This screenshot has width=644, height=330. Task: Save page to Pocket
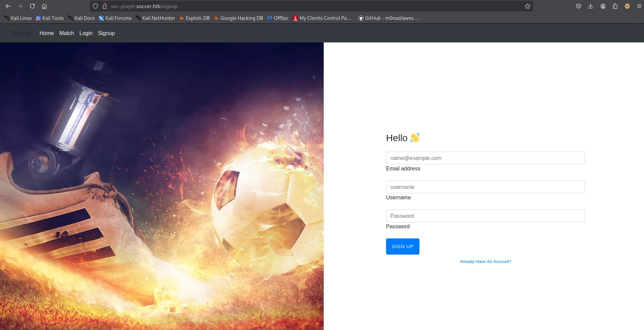[579, 6]
